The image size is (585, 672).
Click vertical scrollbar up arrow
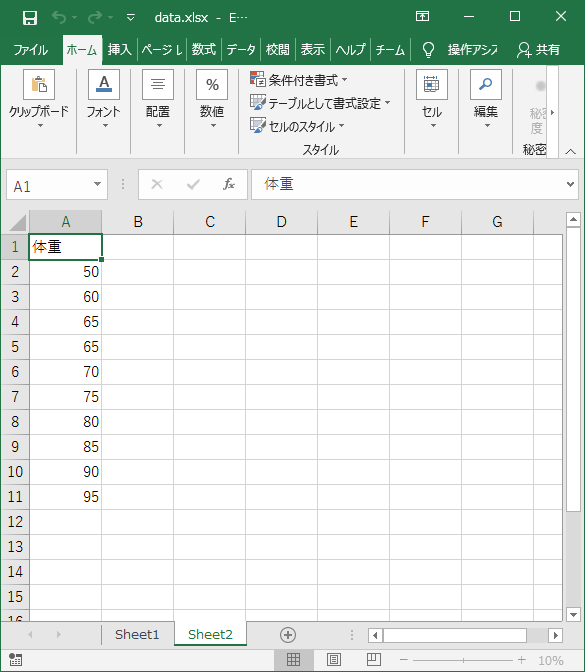coord(573,220)
